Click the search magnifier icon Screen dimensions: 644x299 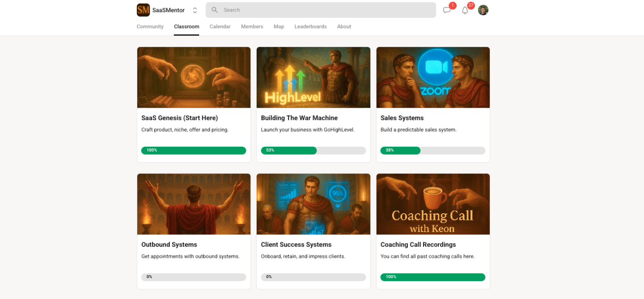(215, 10)
